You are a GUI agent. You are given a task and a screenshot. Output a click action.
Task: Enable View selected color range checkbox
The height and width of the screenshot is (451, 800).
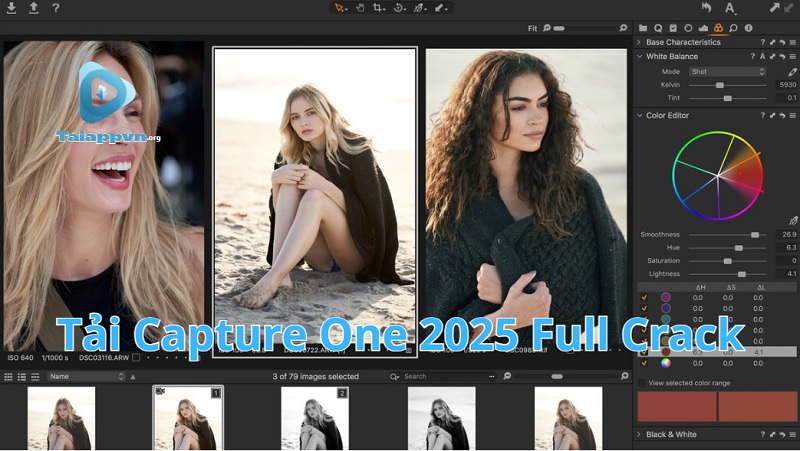point(641,383)
